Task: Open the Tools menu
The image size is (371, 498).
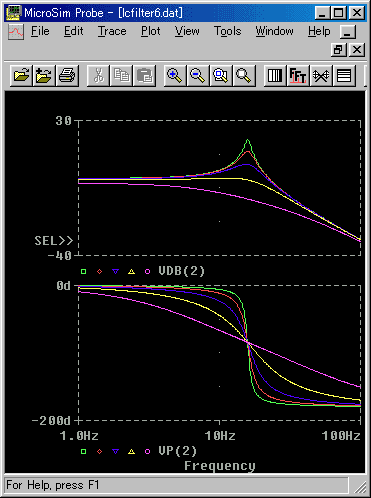Action: pyautogui.click(x=228, y=31)
